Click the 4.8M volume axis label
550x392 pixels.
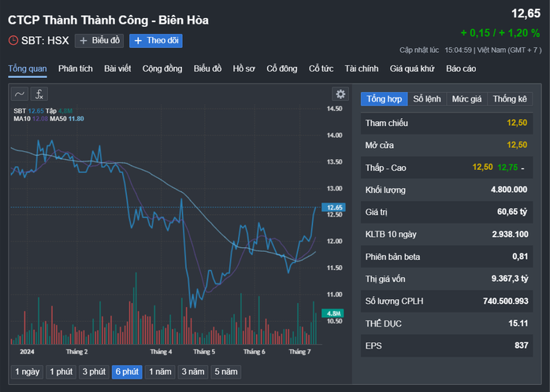click(x=333, y=313)
